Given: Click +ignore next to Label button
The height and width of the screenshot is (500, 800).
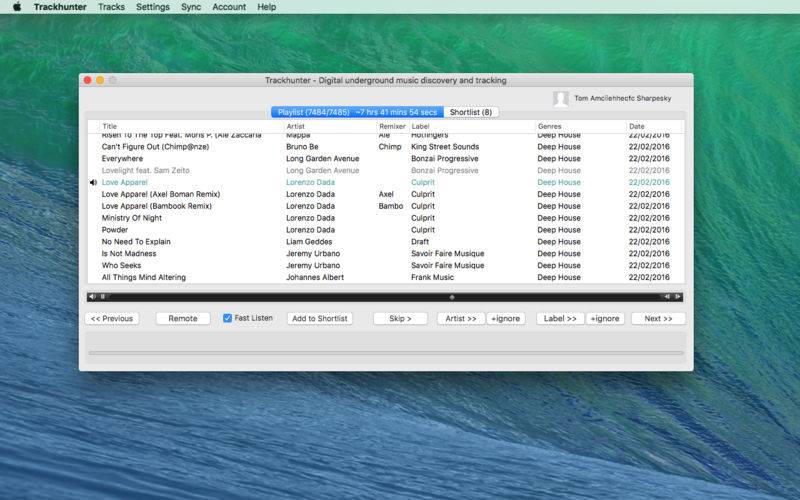Looking at the screenshot, I should click(x=605, y=318).
